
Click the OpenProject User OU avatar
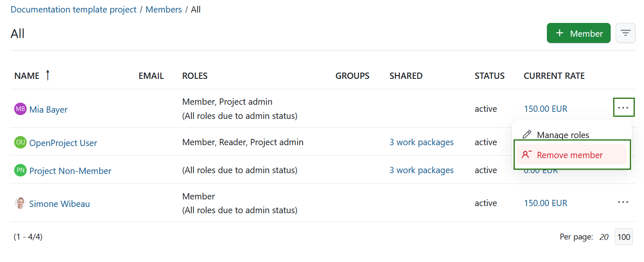click(20, 142)
